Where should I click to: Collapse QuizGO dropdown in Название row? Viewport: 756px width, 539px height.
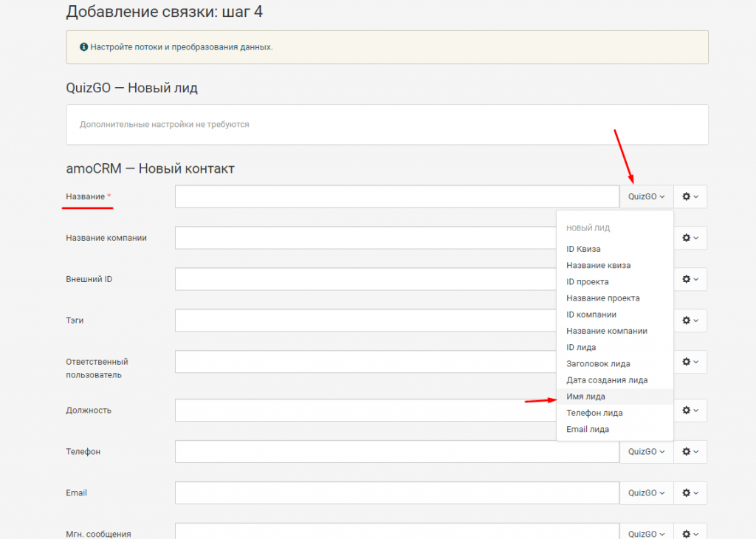[646, 196]
